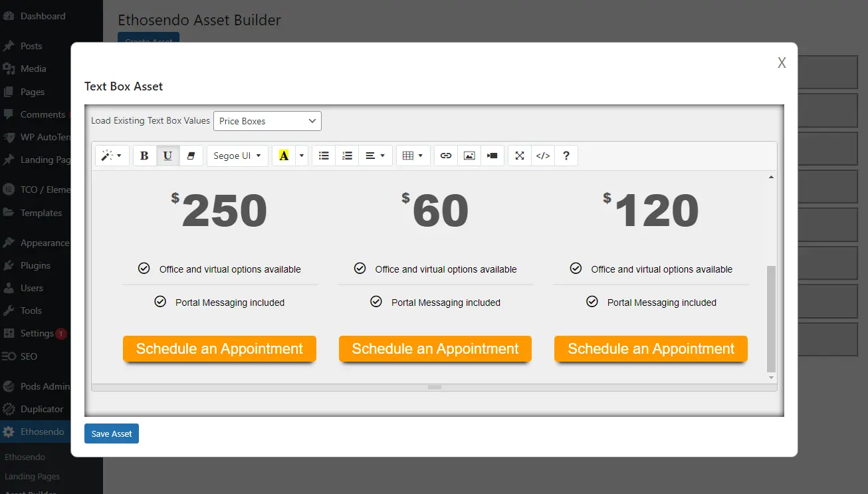Toggle bold formatting in the editor toolbar

[144, 155]
